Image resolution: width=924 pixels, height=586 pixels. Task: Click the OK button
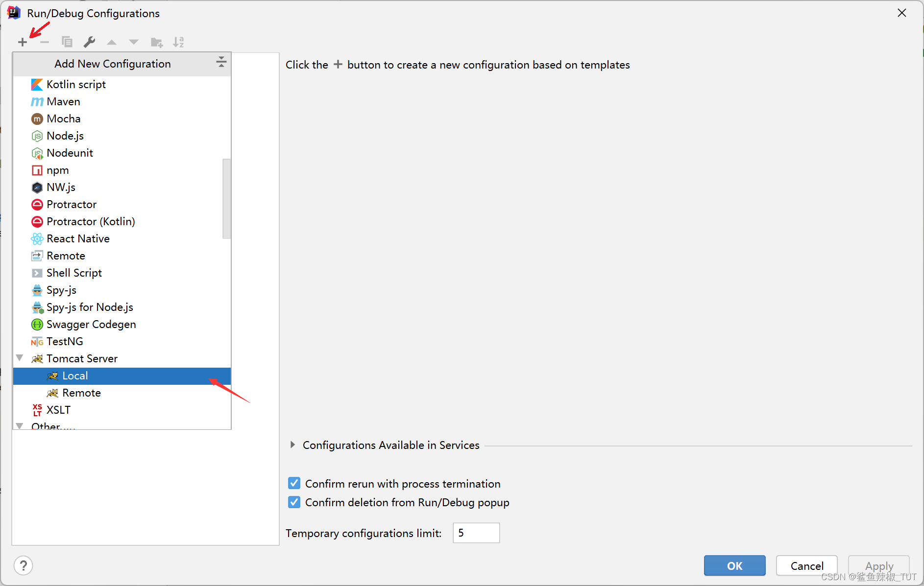point(734,566)
